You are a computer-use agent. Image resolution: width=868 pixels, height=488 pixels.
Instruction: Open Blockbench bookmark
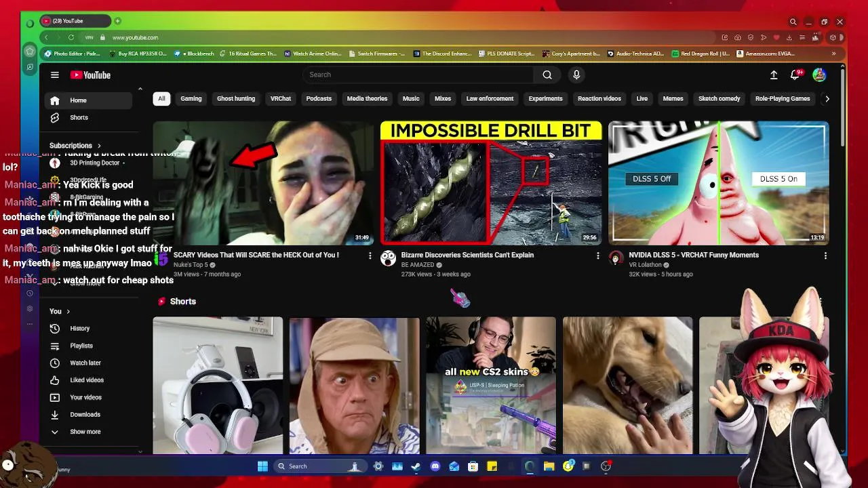click(196, 54)
